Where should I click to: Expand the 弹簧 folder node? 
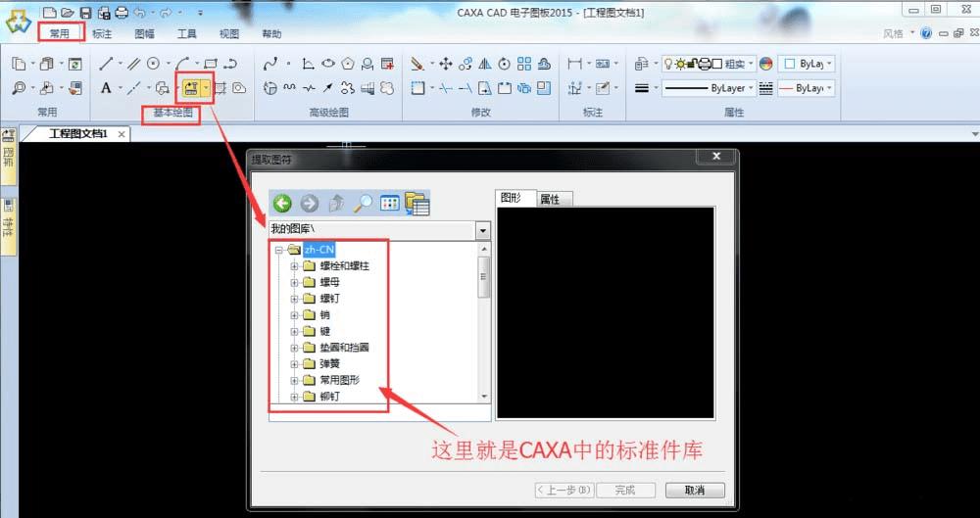(294, 363)
